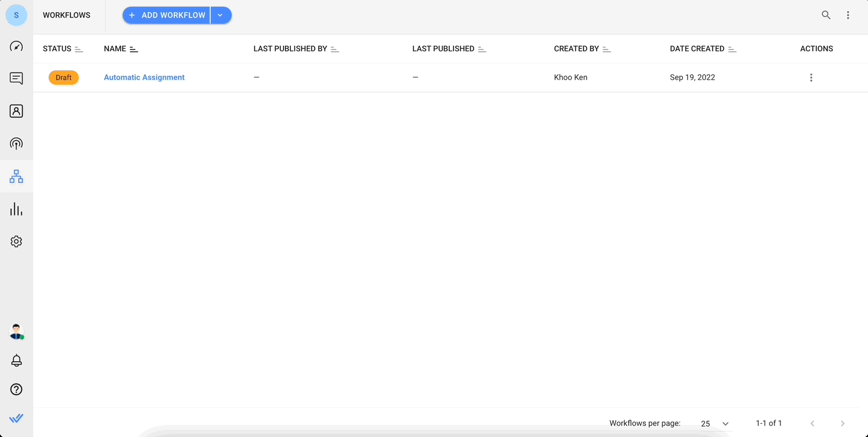Select the Workflows hierarchy icon in sidebar
This screenshot has height=437, width=868.
click(16, 176)
